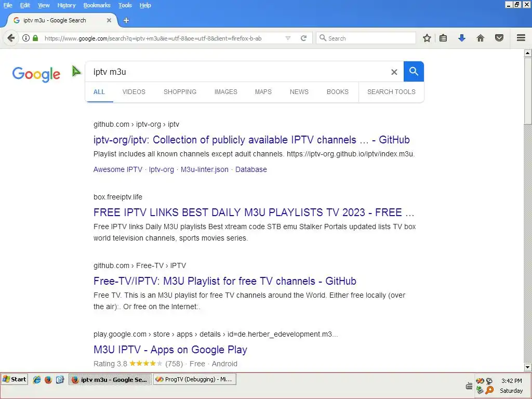
Task: Go to home page via house icon
Action: point(480,38)
